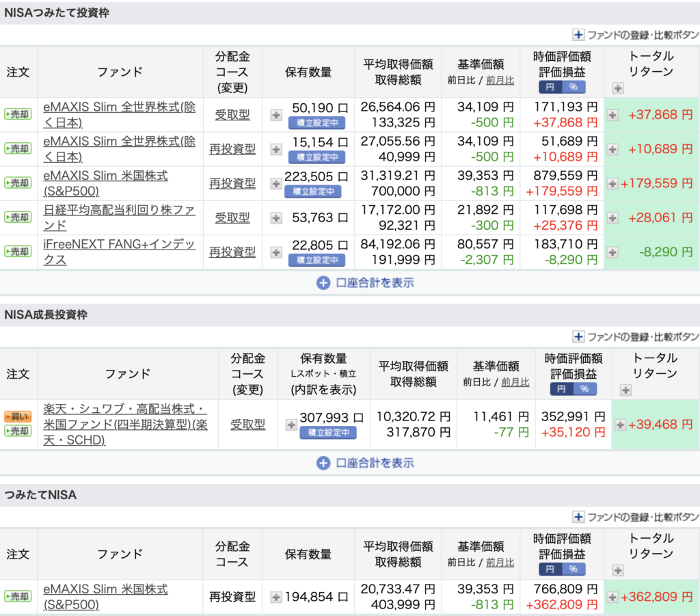
Task: Toggle % view in つみたてNISA table
Action: click(573, 569)
